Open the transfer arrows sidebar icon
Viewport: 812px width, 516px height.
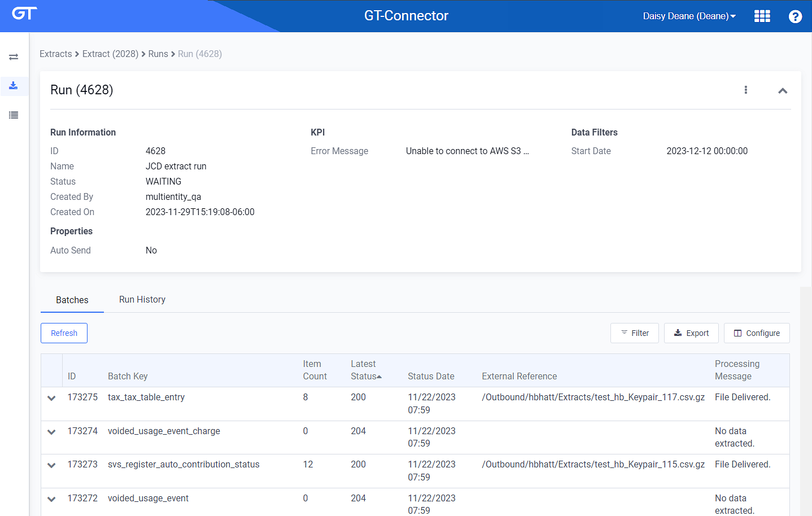[x=14, y=57]
